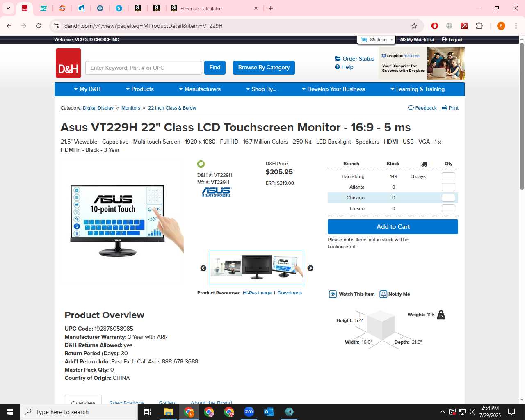Open Zoom from the taskbar

click(x=249, y=412)
